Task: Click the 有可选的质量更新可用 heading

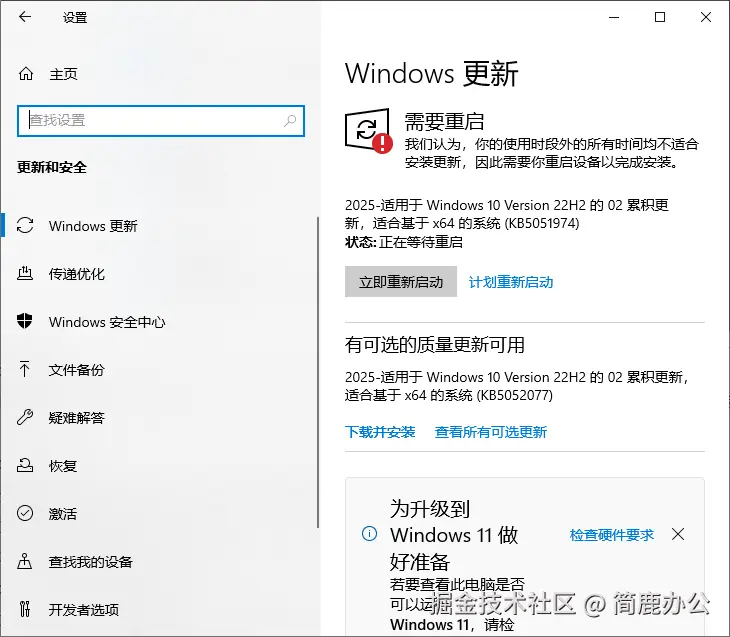Action: [434, 345]
